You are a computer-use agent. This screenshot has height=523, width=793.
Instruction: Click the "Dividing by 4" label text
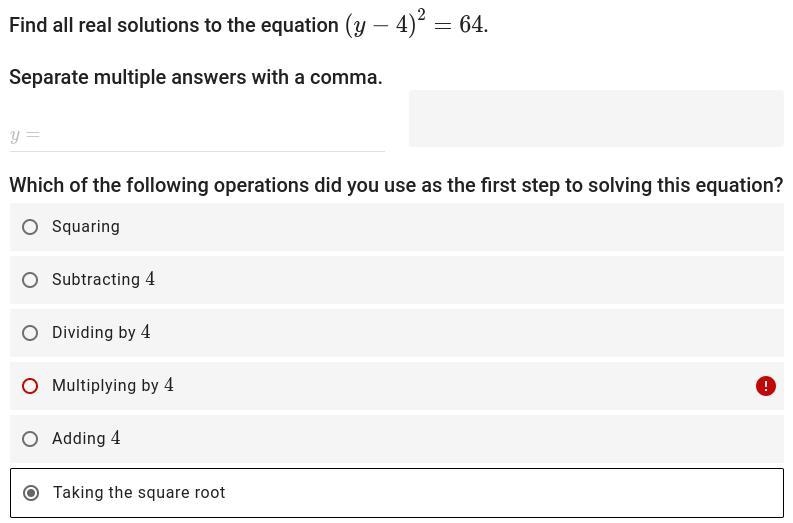pos(101,332)
